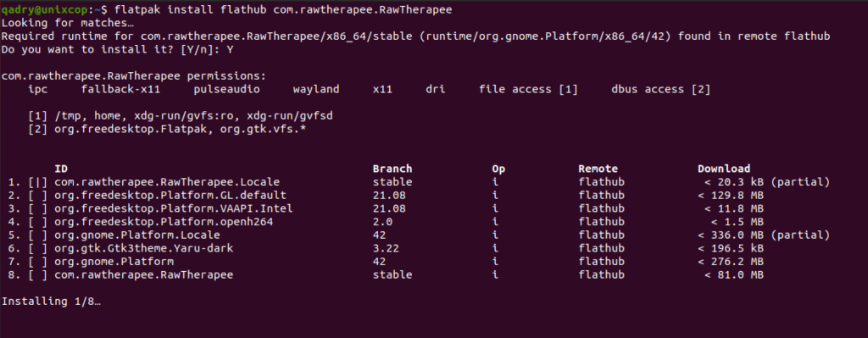Click the 'Op' column header
The image size is (868, 338).
point(498,169)
